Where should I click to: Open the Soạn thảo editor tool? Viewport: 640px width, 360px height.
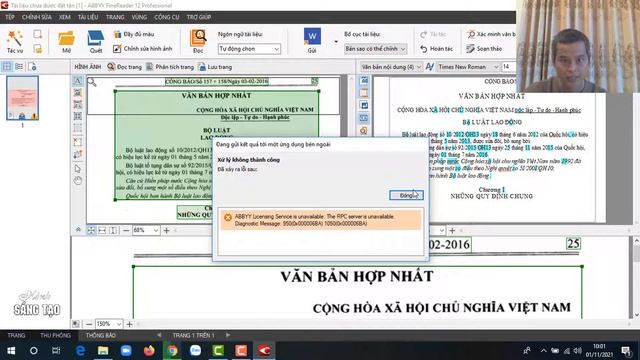pos(484,49)
